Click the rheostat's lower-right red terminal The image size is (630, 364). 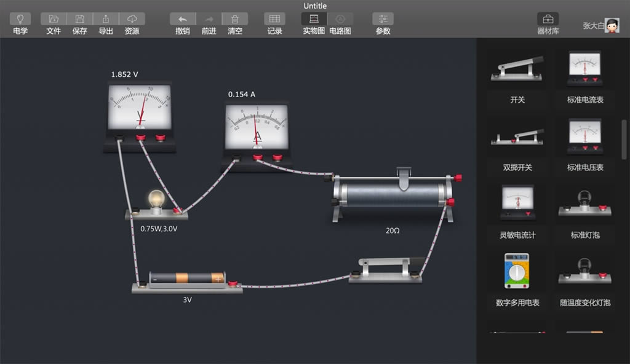point(450,202)
